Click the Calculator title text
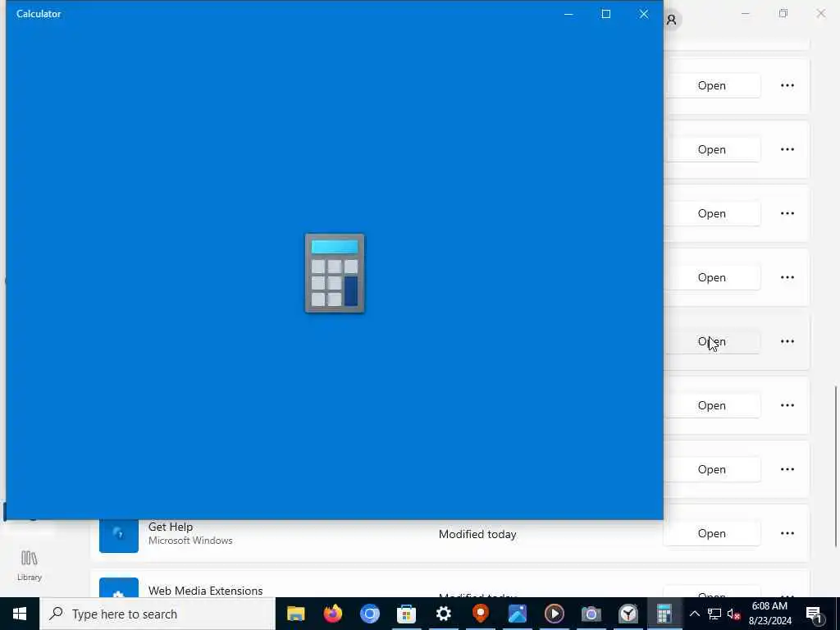 click(39, 14)
